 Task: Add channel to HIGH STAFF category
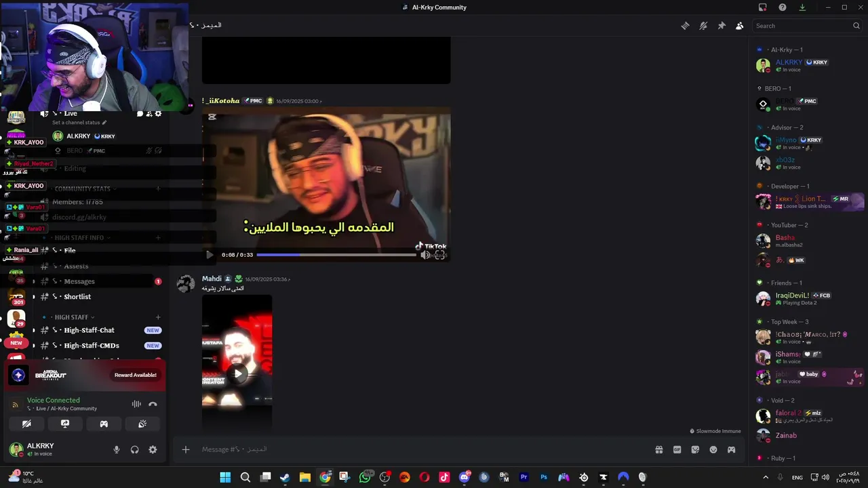click(158, 317)
